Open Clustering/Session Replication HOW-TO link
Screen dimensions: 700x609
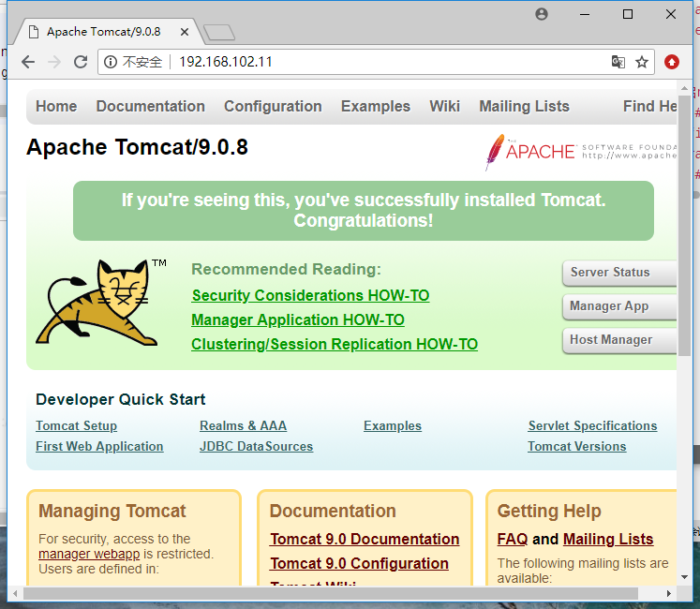coord(335,345)
